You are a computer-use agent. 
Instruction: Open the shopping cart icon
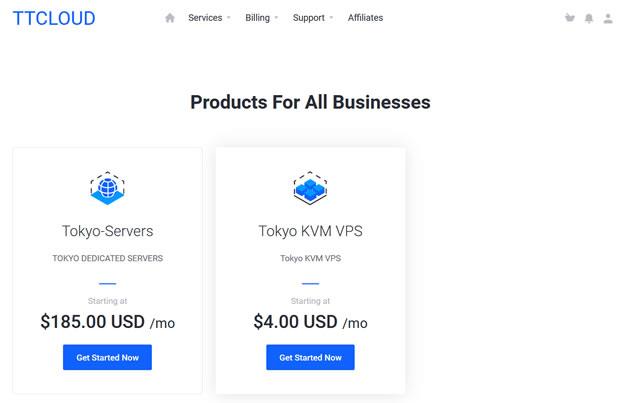[570, 18]
